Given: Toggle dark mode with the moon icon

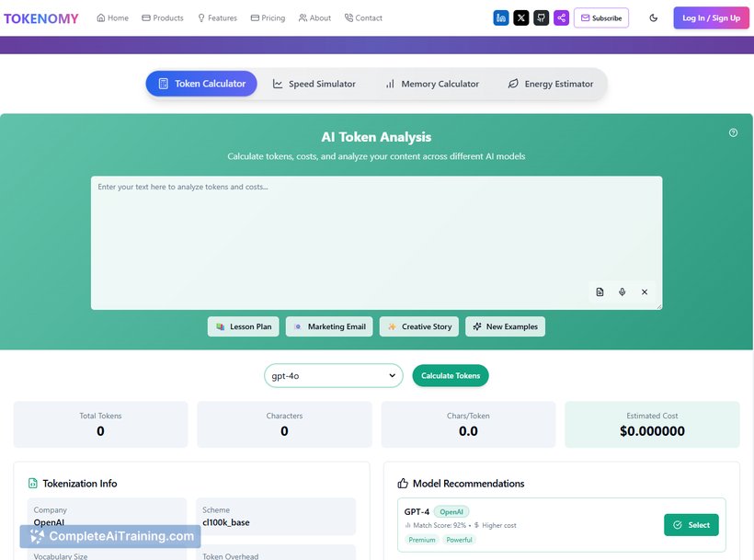Looking at the screenshot, I should (x=652, y=17).
